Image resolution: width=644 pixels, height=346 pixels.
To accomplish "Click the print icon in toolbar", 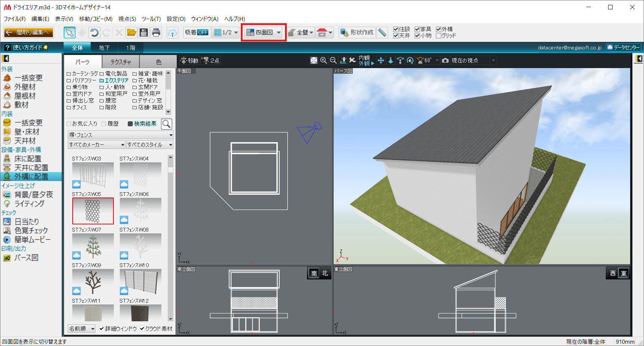I will [x=156, y=33].
